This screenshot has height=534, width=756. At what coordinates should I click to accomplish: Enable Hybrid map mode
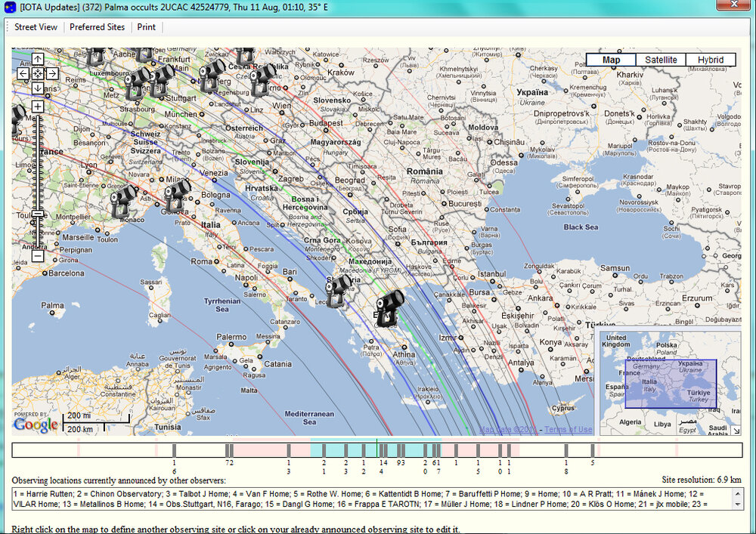711,59
